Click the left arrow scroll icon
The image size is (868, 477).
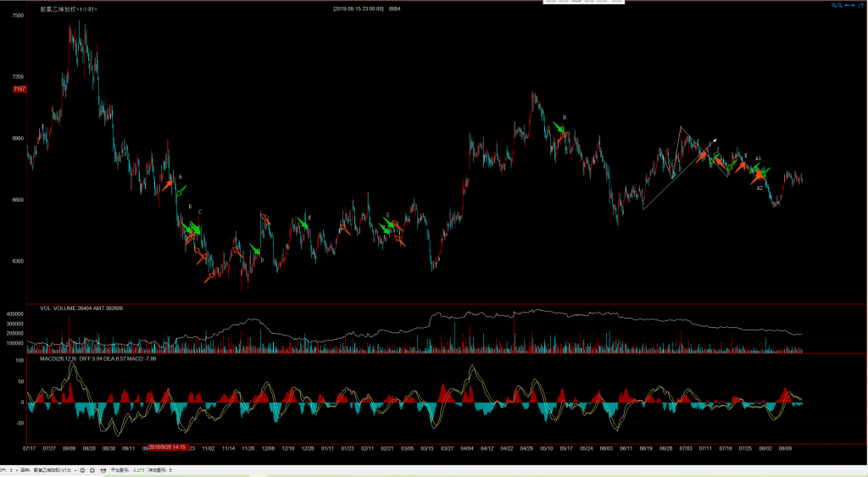pyautogui.click(x=848, y=5)
